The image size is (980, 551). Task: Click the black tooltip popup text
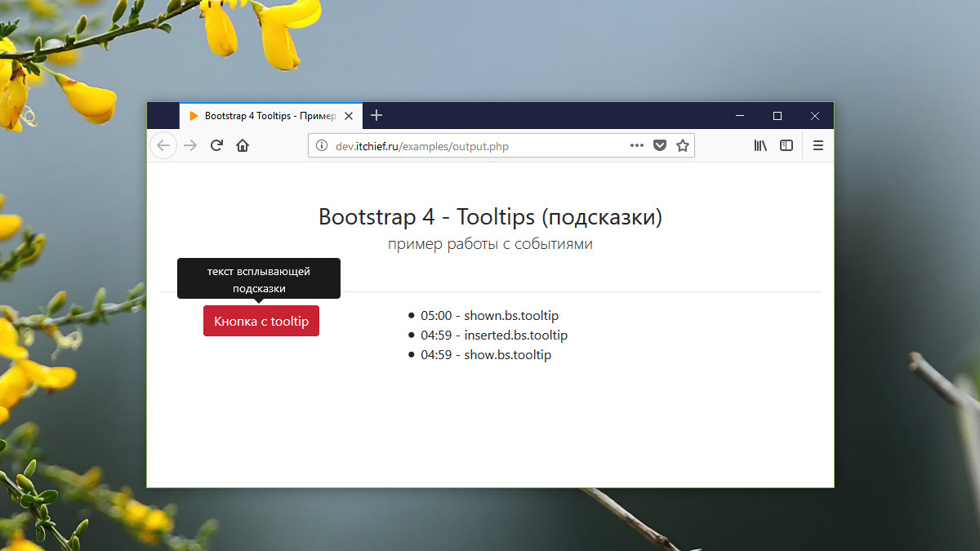click(258, 279)
